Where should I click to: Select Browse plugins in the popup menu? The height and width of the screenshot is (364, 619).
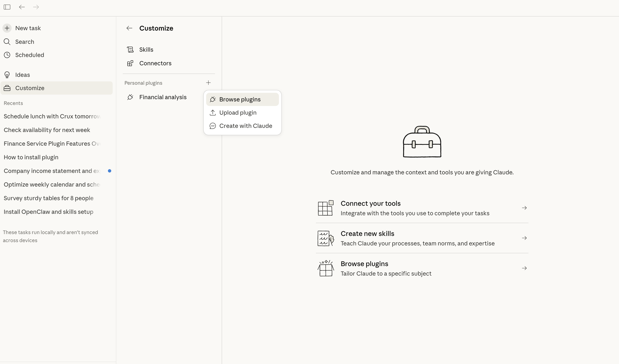click(x=240, y=99)
